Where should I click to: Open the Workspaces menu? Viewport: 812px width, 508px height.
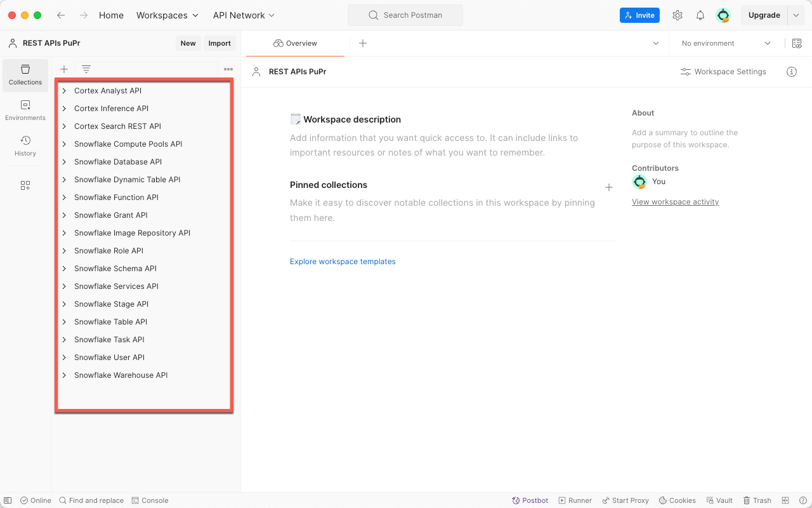tap(167, 15)
